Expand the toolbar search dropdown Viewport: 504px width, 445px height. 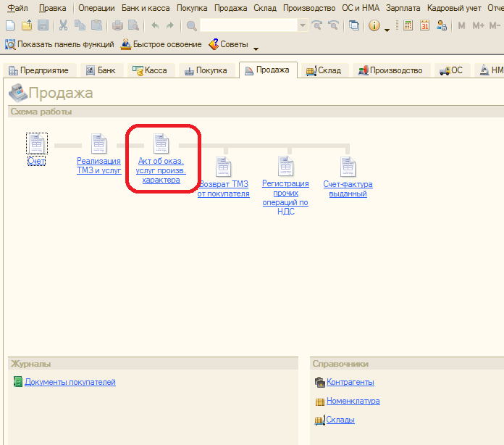click(303, 25)
